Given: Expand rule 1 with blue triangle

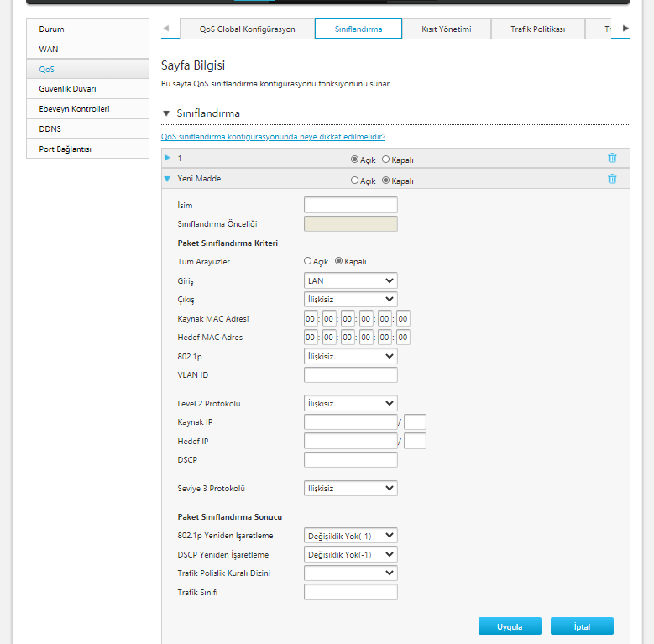Looking at the screenshot, I should coord(167,158).
